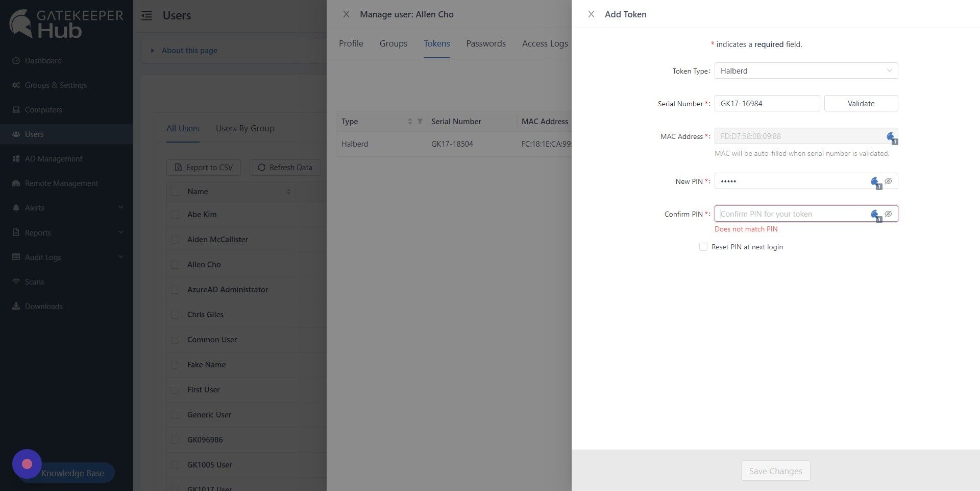Open the Access Logs tab

coord(545,43)
